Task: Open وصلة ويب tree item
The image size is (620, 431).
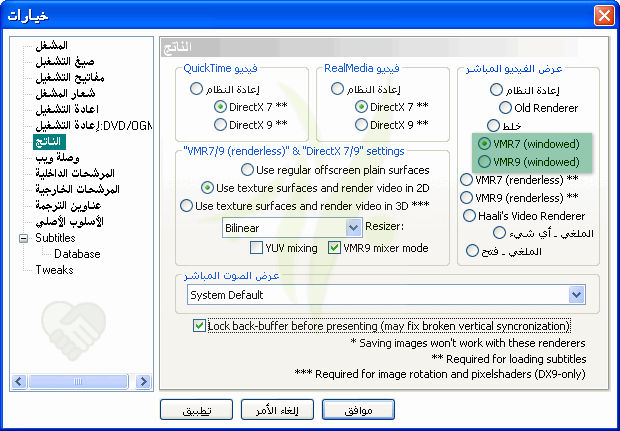Action: tap(57, 158)
